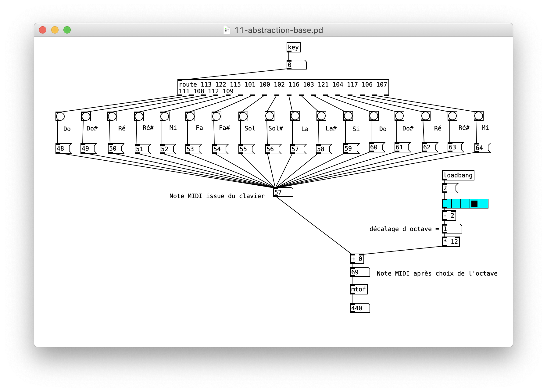Click the 'La#' note label
This screenshot has width=547, height=392.
tap(331, 128)
